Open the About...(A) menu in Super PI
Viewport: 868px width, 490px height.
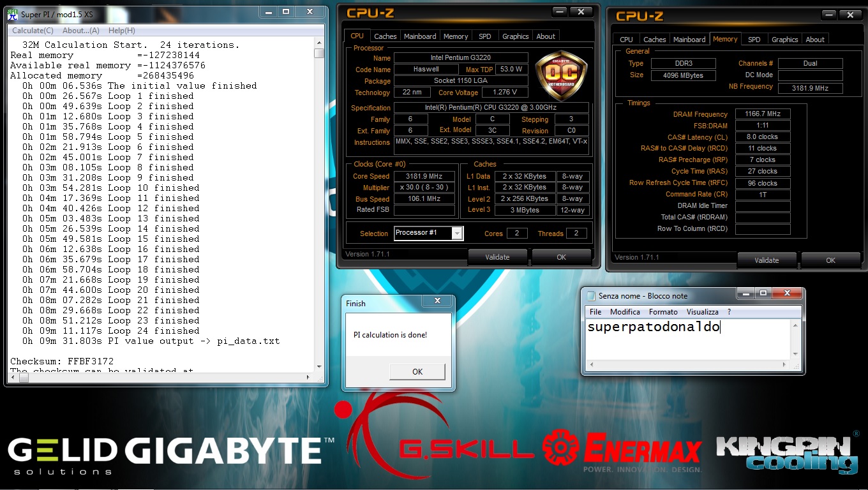coord(81,31)
